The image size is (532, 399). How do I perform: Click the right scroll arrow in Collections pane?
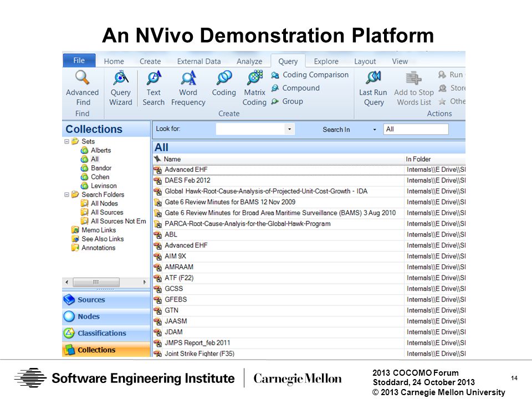pyautogui.click(x=145, y=282)
